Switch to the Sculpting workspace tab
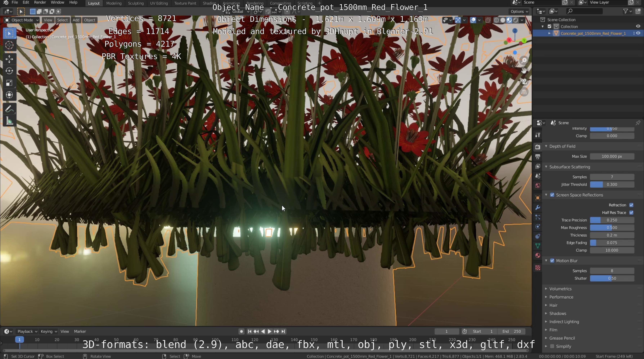The height and width of the screenshot is (359, 644). pos(136,3)
